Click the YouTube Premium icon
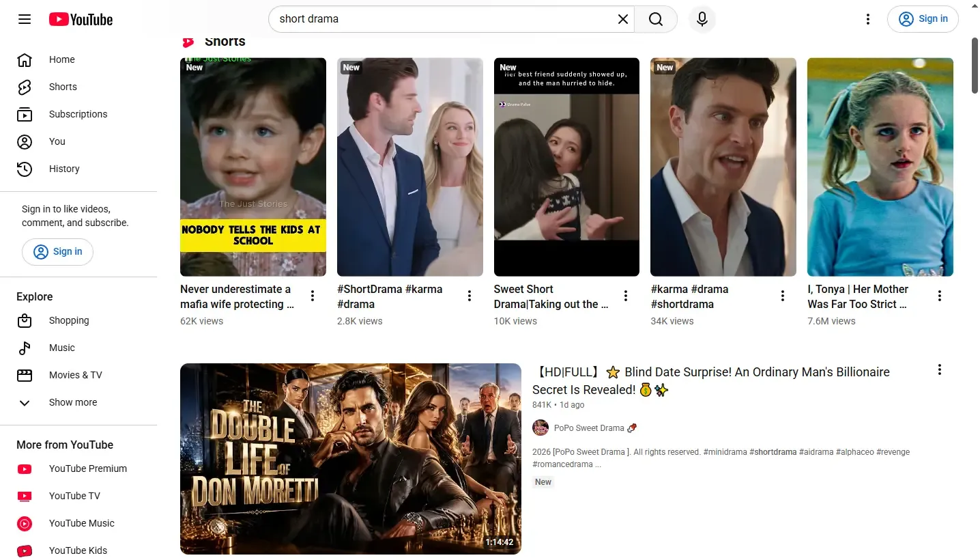 (25, 468)
